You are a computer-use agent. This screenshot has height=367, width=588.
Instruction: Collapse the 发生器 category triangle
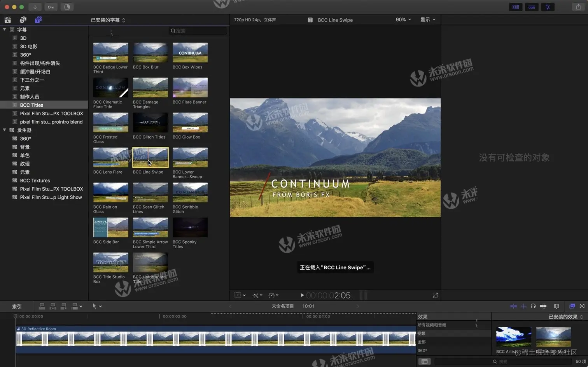point(4,130)
